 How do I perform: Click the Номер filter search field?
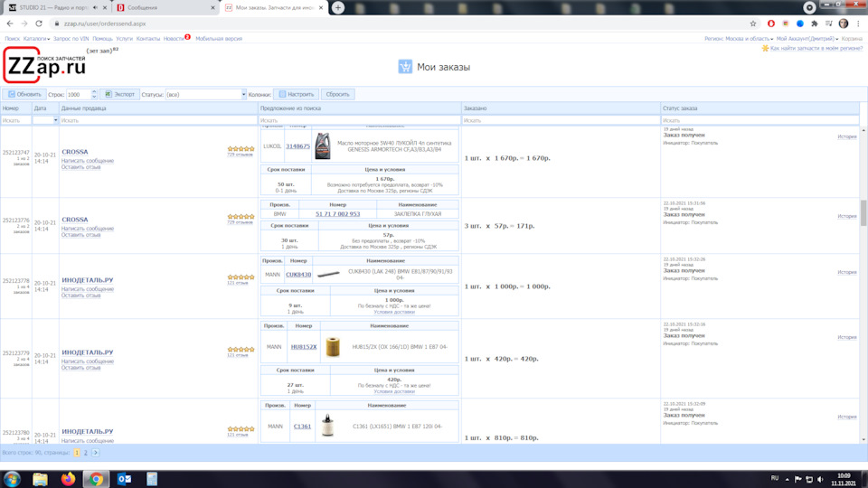(x=15, y=120)
